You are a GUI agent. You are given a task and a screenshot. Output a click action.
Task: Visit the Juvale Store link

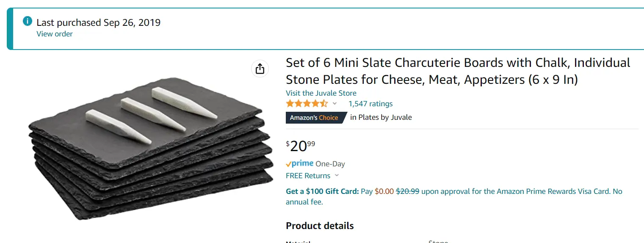click(x=321, y=93)
